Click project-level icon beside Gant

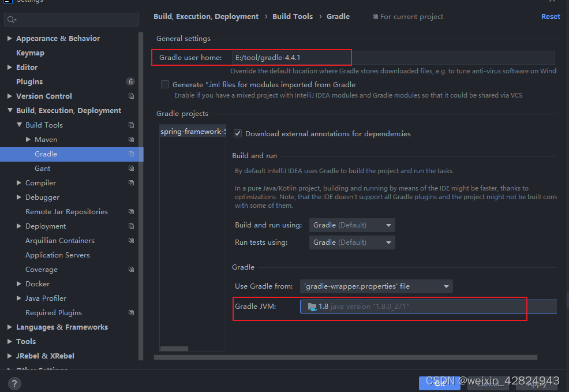(132, 169)
